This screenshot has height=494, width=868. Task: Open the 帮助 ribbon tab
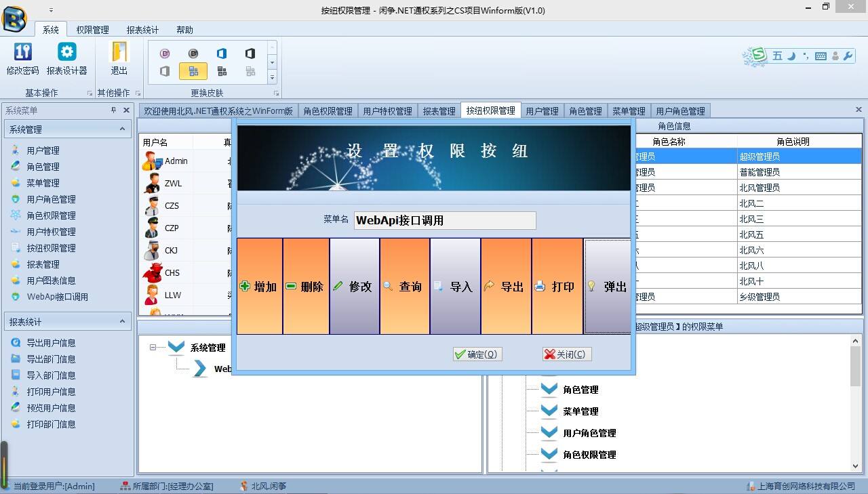coord(184,30)
